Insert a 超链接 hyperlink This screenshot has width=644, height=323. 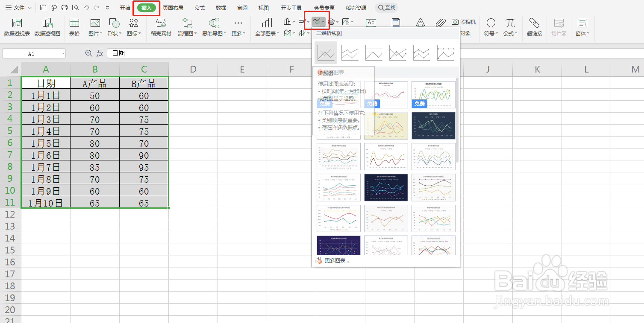534,27
